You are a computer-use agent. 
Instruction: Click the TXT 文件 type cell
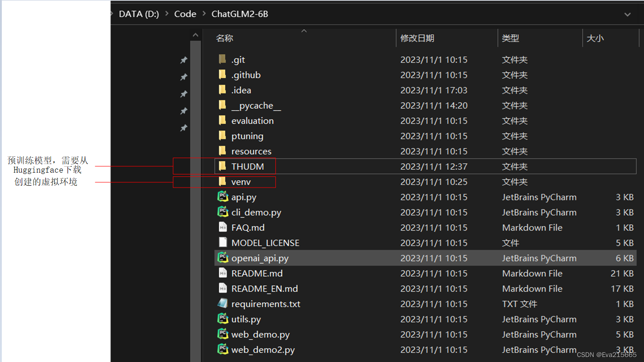tap(519, 304)
